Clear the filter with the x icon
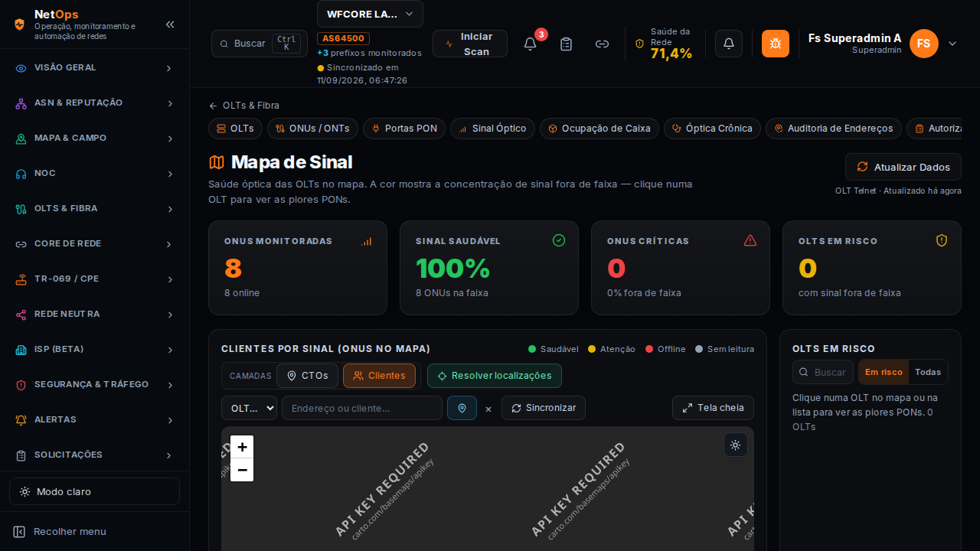The height and width of the screenshot is (551, 980). pos(488,409)
